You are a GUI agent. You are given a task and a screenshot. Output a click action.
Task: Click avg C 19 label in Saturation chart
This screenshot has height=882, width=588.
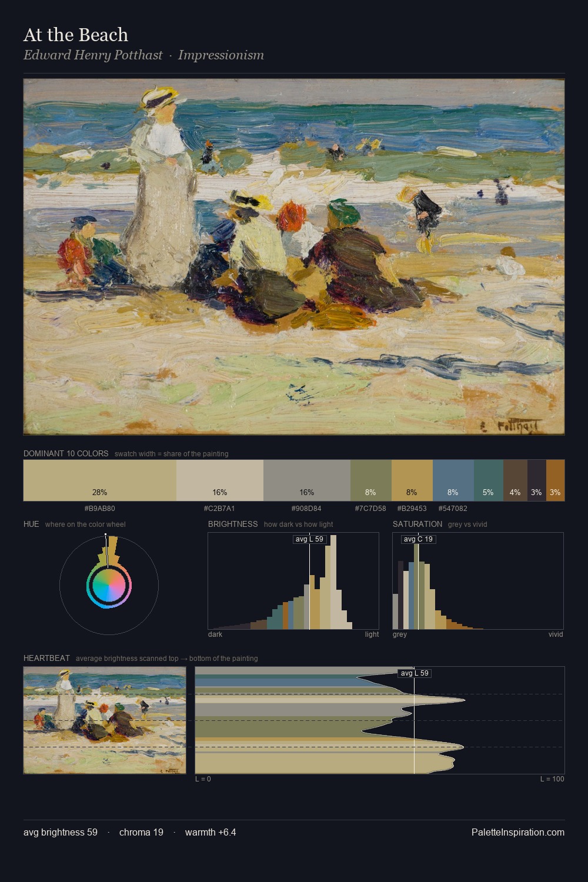click(418, 539)
